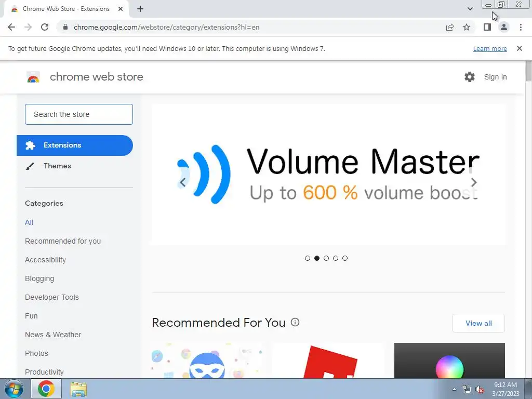Choose Recommended for you category
Image resolution: width=532 pixels, height=399 pixels.
coord(63,241)
